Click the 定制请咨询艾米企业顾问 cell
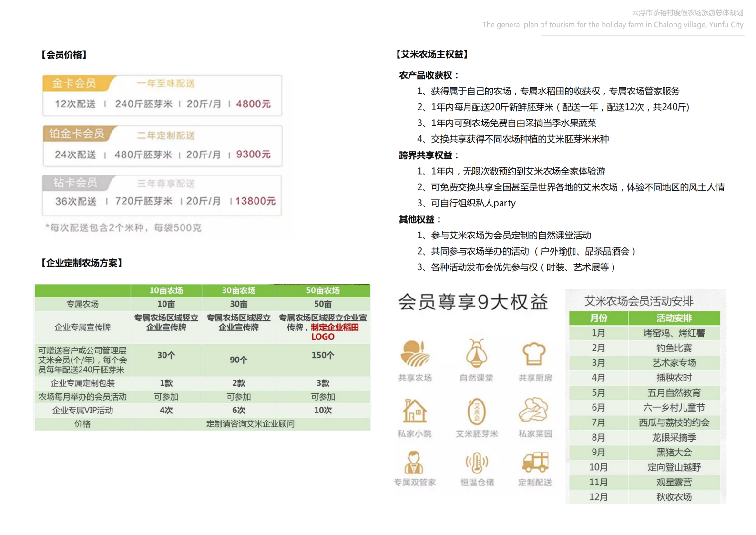The height and width of the screenshot is (535, 756). [x=250, y=424]
